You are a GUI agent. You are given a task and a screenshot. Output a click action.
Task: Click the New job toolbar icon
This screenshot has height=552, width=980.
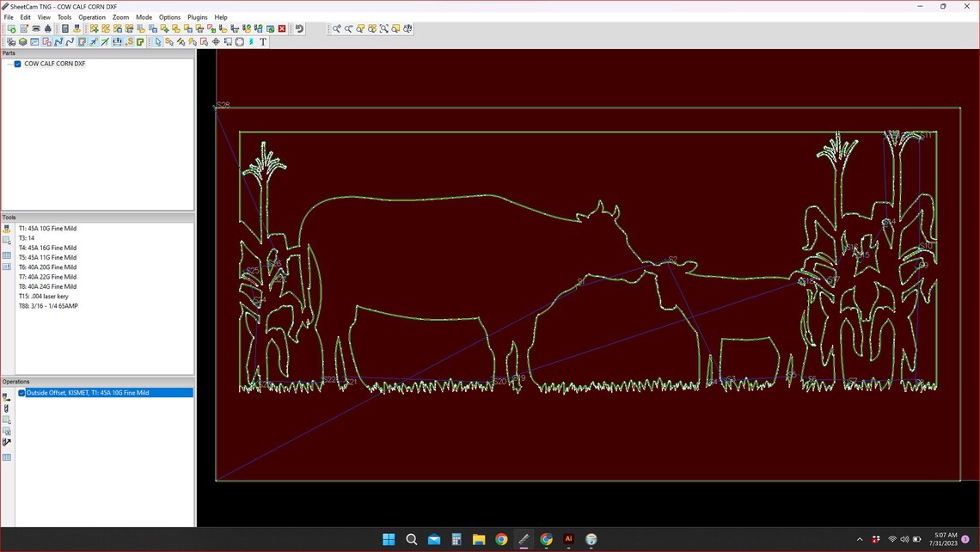(10, 28)
